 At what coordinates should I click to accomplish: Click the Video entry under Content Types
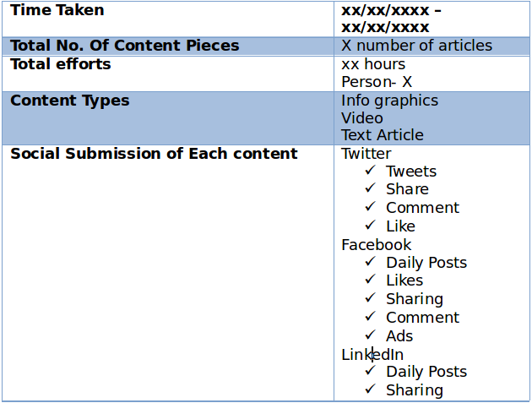coord(362,118)
